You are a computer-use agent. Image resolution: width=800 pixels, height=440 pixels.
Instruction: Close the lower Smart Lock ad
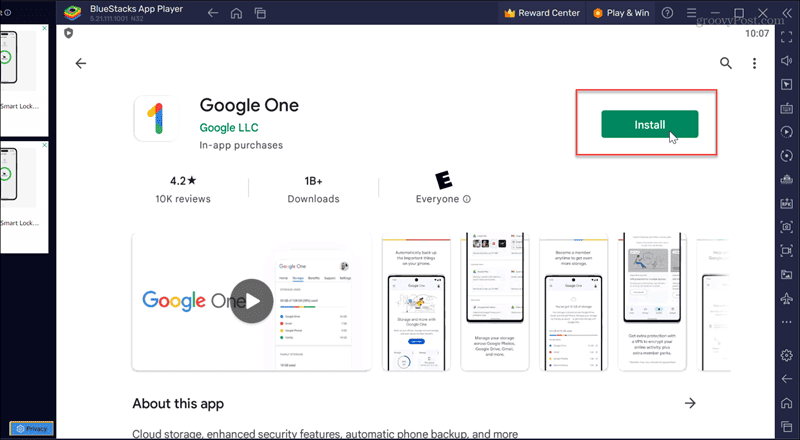(44, 145)
